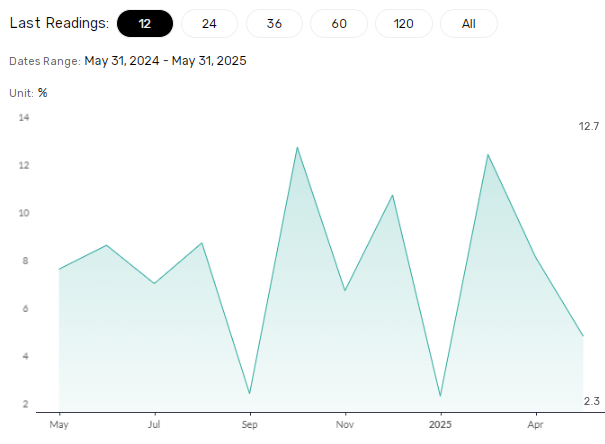This screenshot has width=605, height=444.
Task: Choose the 60 readings range
Action: [x=339, y=24]
